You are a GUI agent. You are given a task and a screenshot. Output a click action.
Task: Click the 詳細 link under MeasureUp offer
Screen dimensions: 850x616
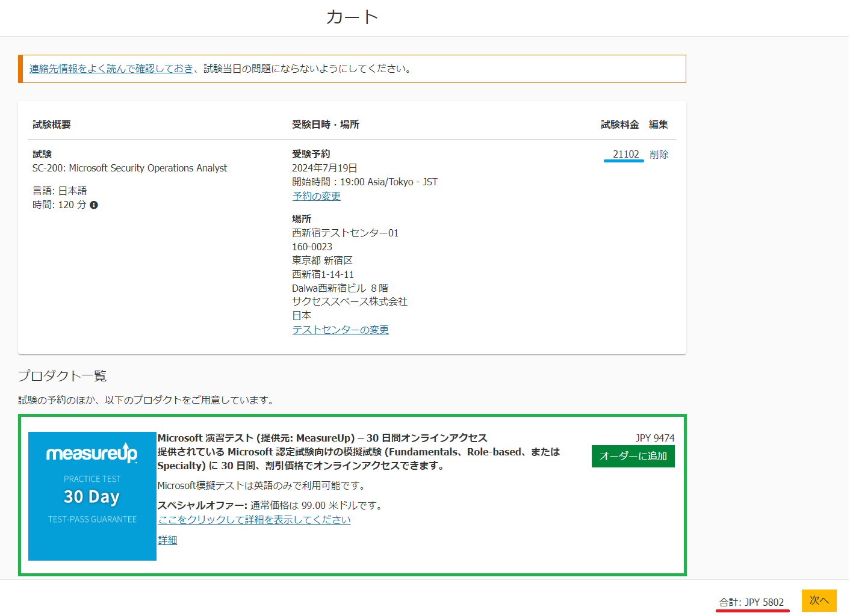(x=167, y=540)
